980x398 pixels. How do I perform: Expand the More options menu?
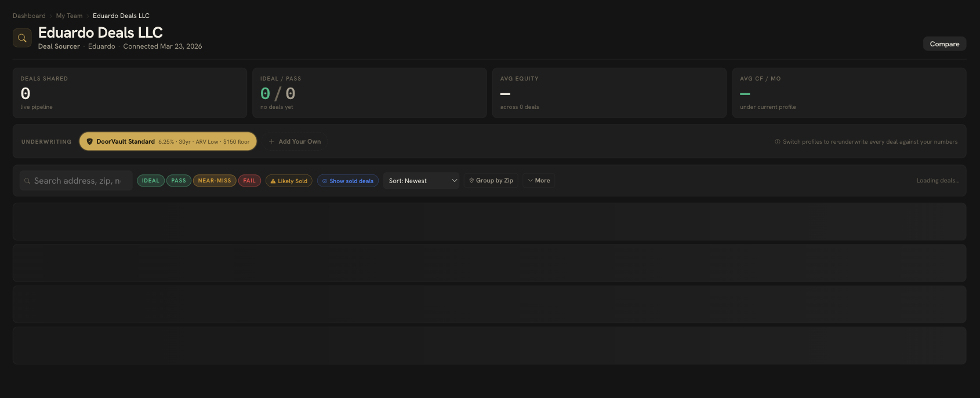(x=539, y=181)
